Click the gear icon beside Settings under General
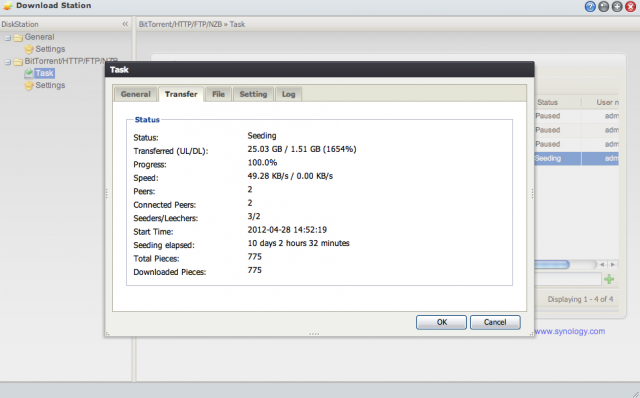640x398 pixels. (x=29, y=49)
